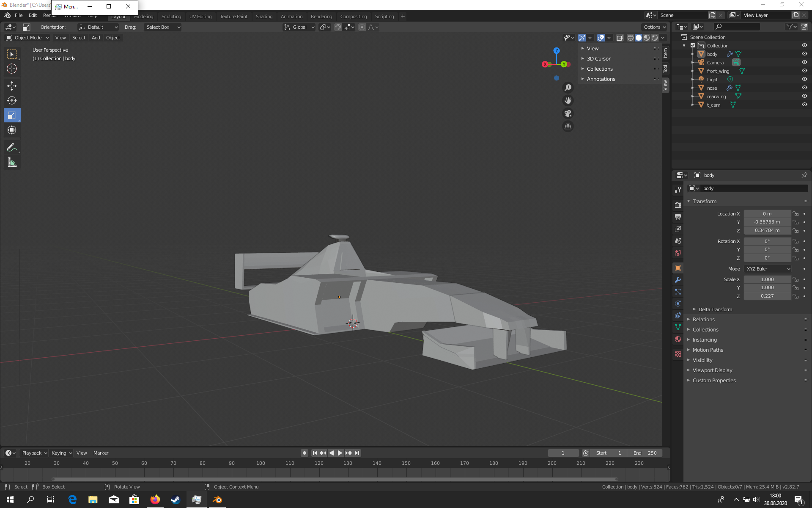
Task: Hide the rearwing object in outliner
Action: pos(804,97)
